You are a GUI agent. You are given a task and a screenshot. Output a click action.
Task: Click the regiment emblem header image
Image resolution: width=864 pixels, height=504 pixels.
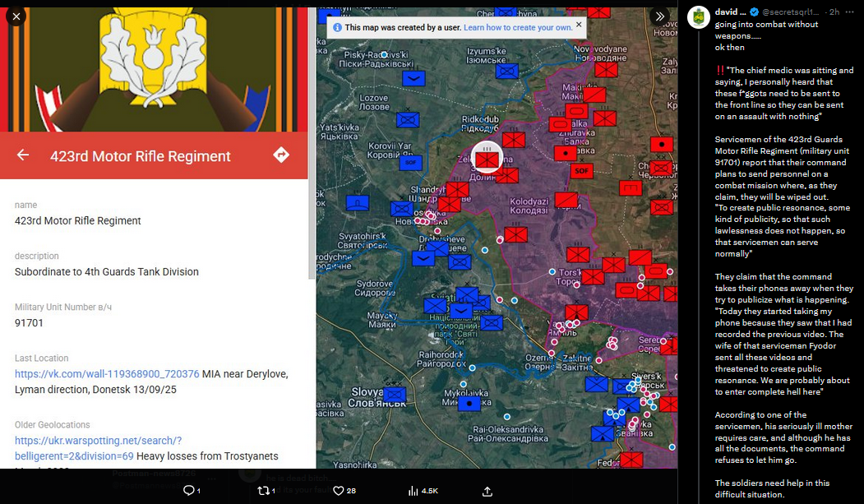154,69
